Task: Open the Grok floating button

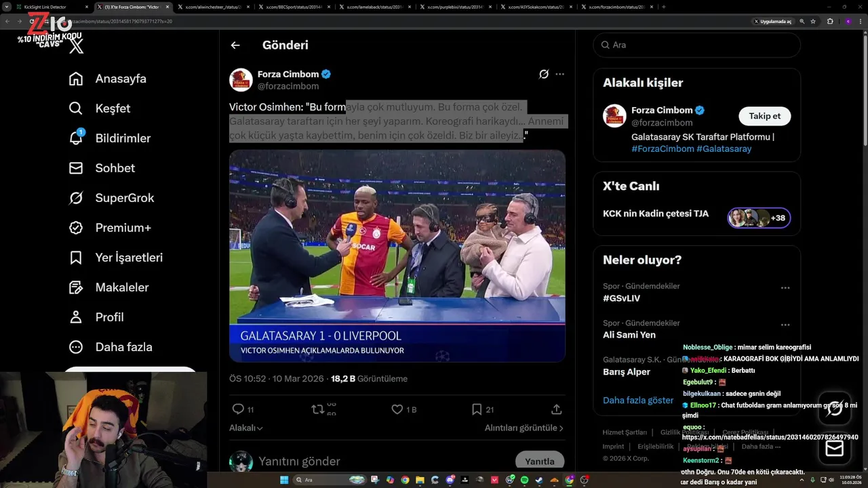Action: pyautogui.click(x=834, y=408)
